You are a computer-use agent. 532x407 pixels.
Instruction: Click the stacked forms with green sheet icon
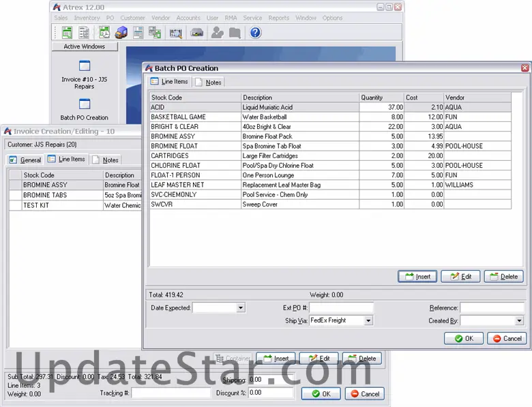(155, 33)
